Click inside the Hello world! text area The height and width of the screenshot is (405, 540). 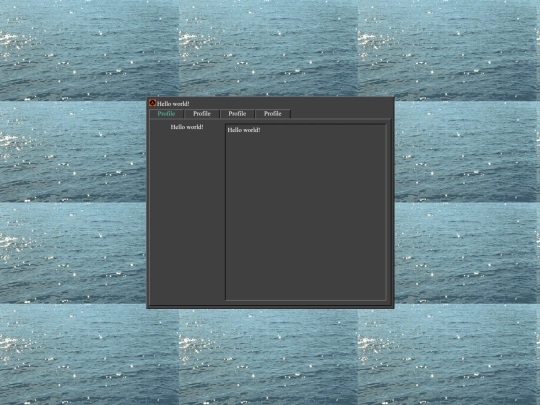coord(306,212)
